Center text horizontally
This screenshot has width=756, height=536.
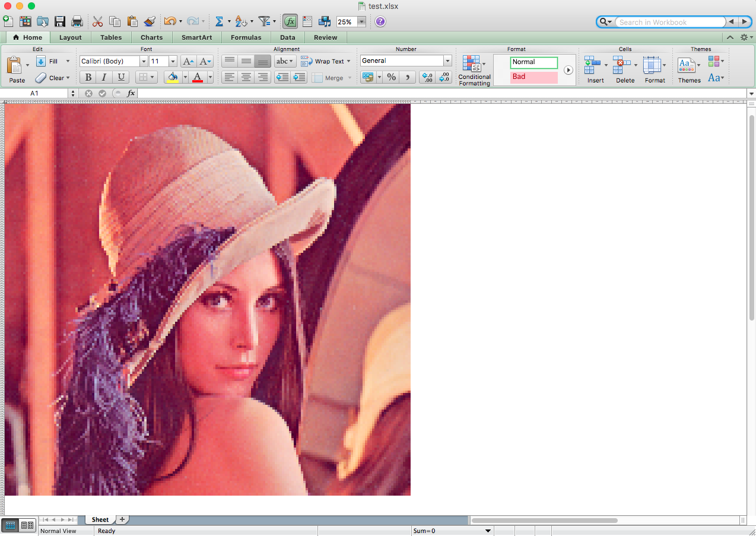pyautogui.click(x=246, y=77)
